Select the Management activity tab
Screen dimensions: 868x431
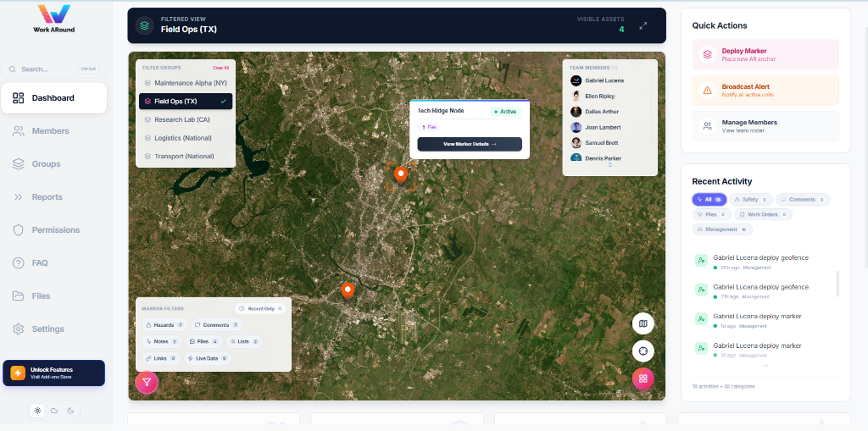click(722, 229)
